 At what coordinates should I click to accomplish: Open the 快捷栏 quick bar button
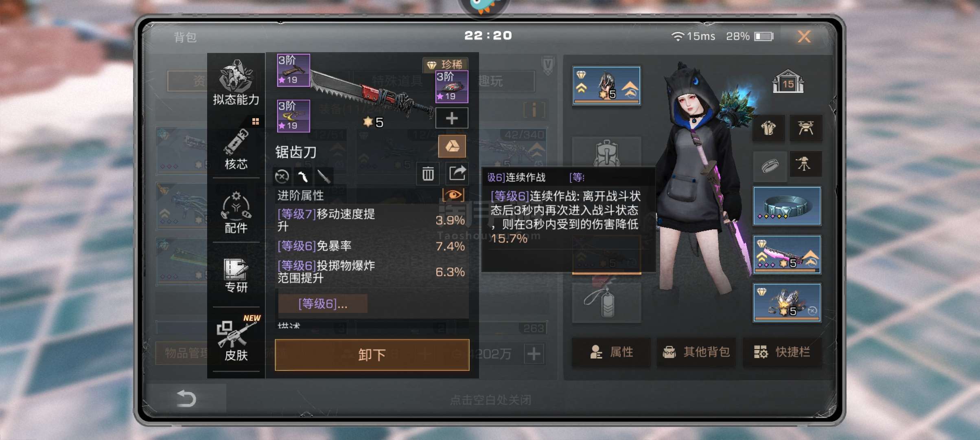(x=782, y=352)
